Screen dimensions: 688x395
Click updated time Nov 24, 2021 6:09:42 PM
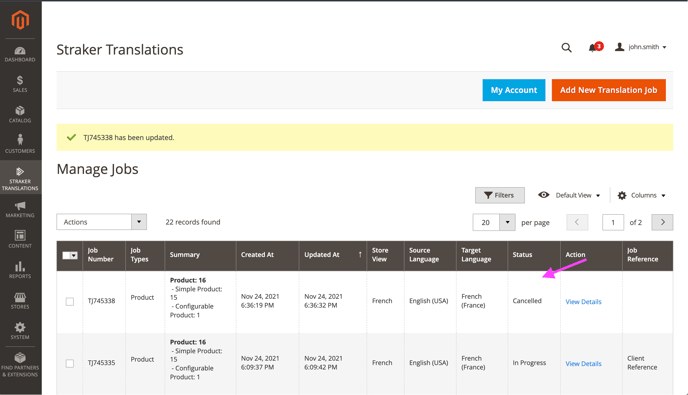[324, 363]
